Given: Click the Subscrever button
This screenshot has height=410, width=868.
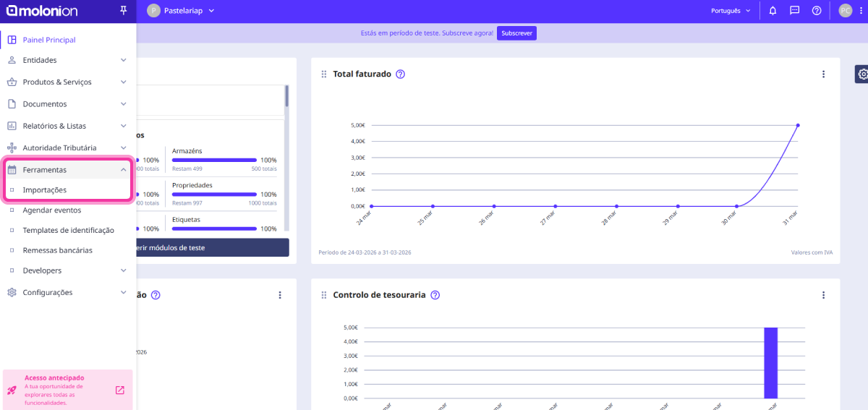Looking at the screenshot, I should (516, 33).
